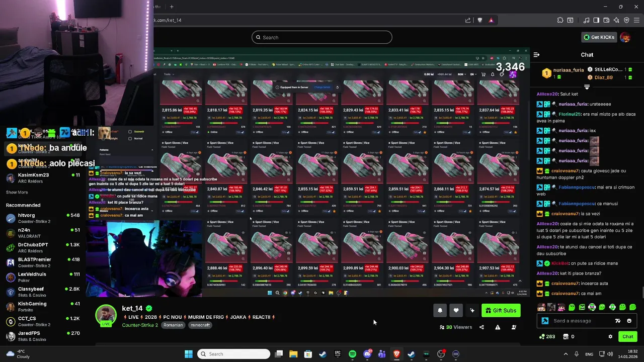Open the Brave Wallet icon

click(606, 20)
